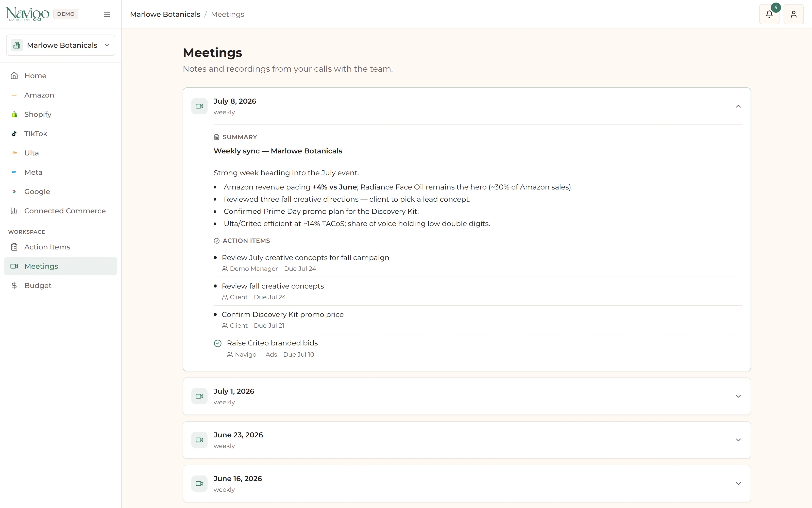The height and width of the screenshot is (508, 812).
Task: Click the Google G icon
Action: pos(14,192)
